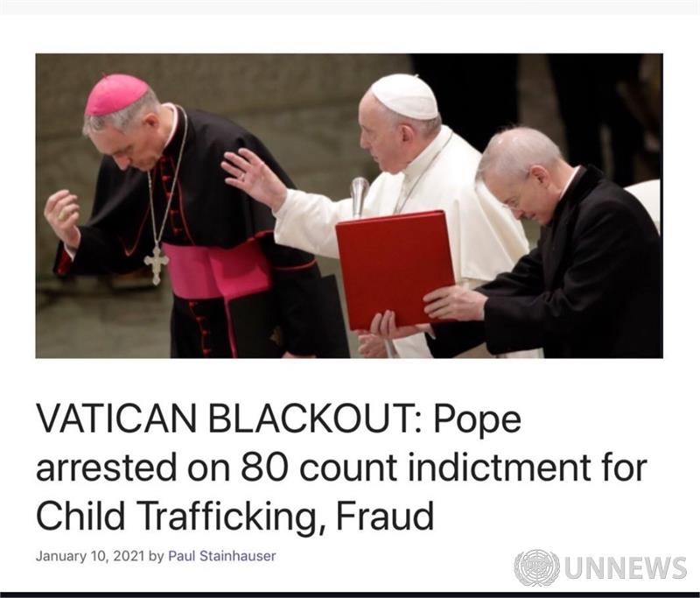Click the silver cross pendant in photo
Viewport: 700px width, 598px height.
pyautogui.click(x=157, y=263)
